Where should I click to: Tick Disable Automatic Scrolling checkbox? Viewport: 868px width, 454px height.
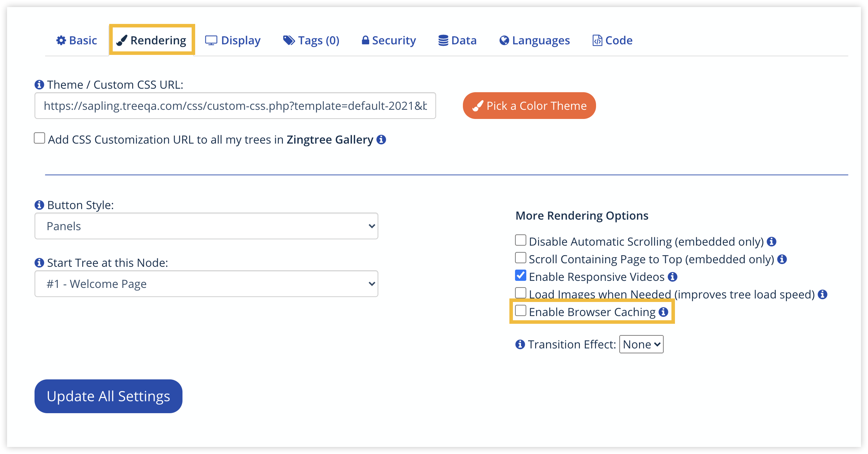tap(520, 240)
